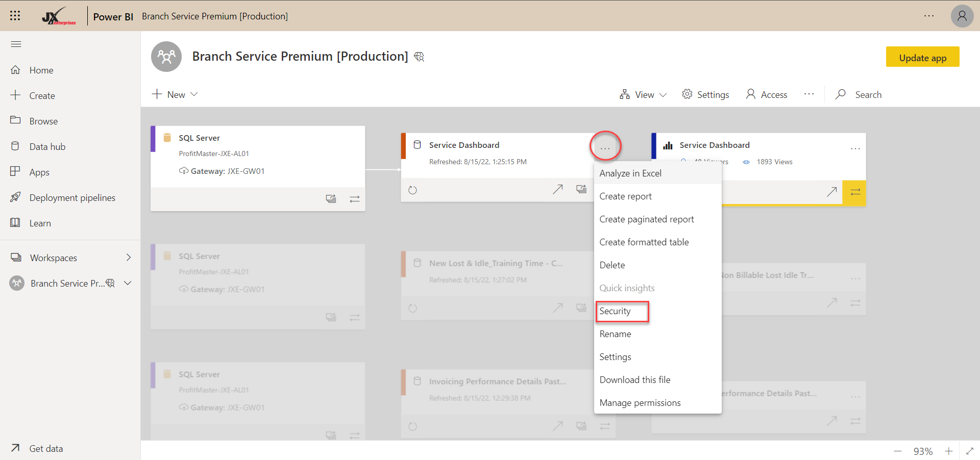Screen dimensions: 980x460
Task: Open the user account avatar
Action: tap(962, 16)
